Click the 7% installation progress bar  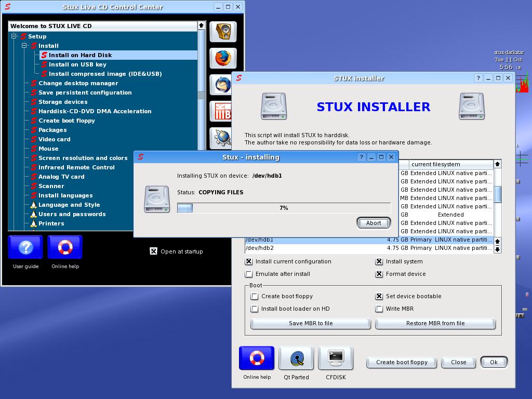(x=284, y=208)
